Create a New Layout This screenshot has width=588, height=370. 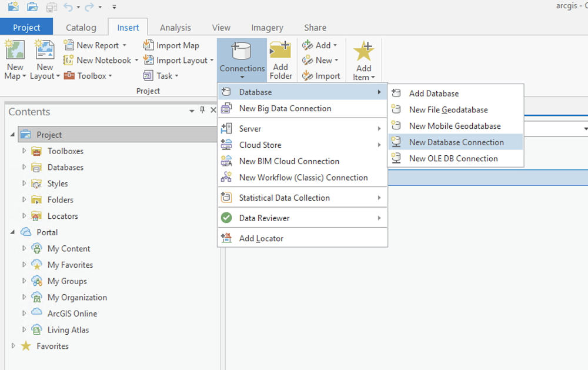[44, 59]
